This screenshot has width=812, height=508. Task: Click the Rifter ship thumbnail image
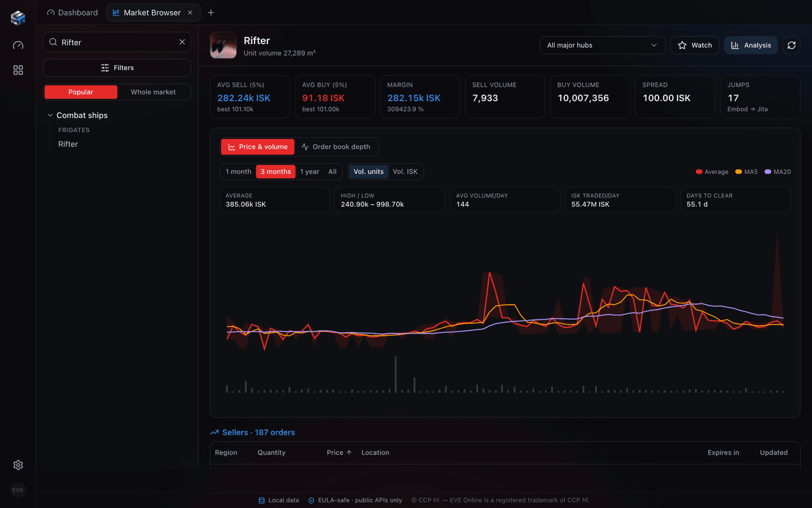coord(223,45)
